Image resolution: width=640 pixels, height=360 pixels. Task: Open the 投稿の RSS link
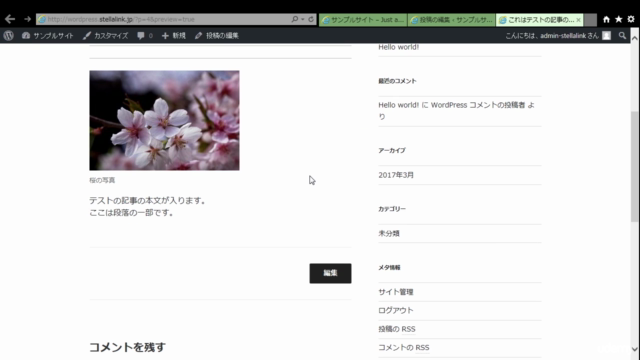click(x=397, y=329)
